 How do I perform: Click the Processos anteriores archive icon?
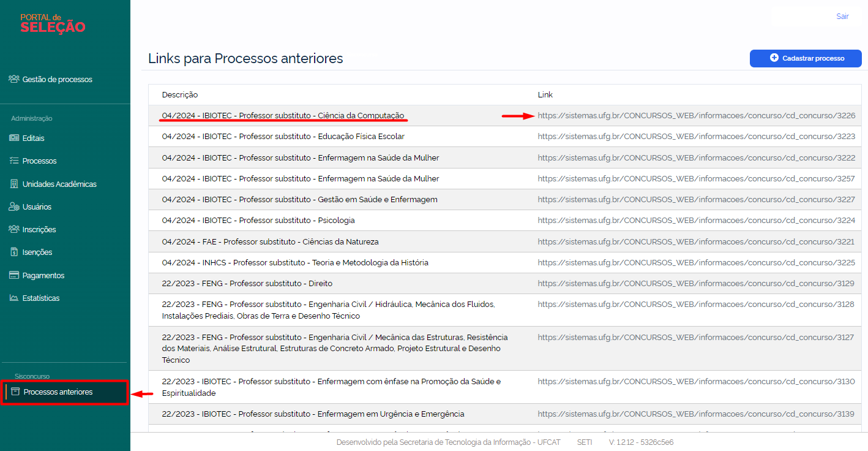pos(16,392)
